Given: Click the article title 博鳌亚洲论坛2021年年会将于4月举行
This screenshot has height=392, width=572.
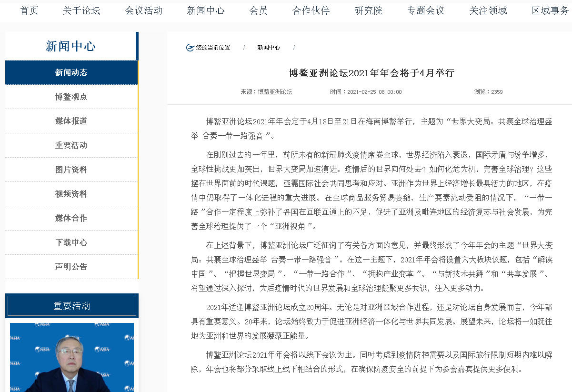Looking at the screenshot, I should point(371,73).
